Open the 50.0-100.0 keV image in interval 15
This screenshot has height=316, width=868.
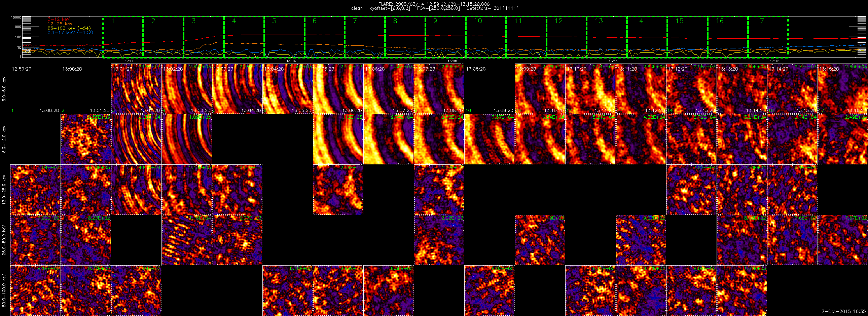pos(742,290)
